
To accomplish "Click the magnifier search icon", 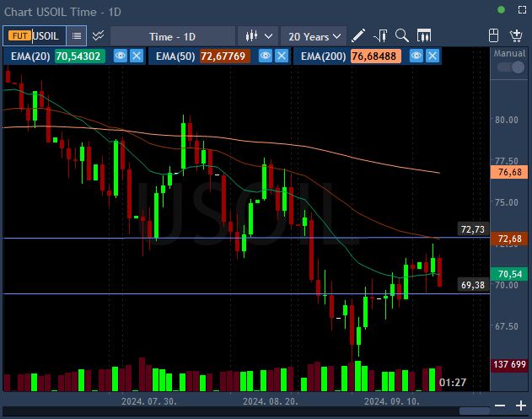I will (402, 35).
